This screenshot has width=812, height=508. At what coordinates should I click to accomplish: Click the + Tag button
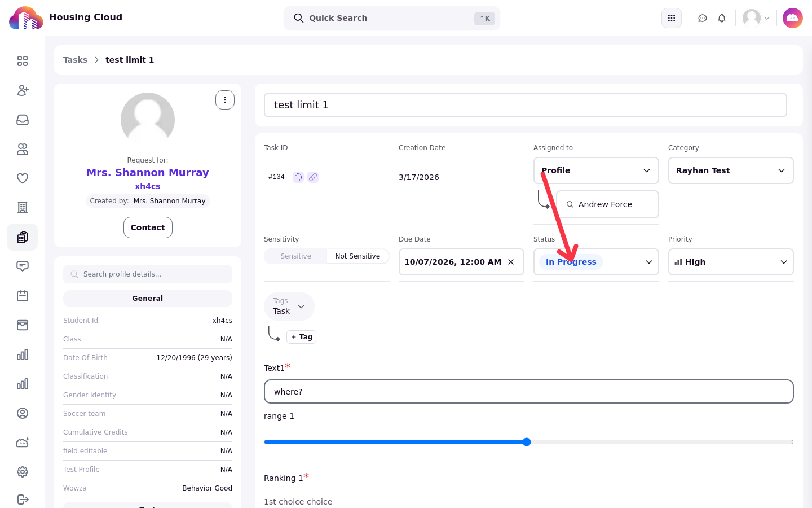pyautogui.click(x=302, y=337)
